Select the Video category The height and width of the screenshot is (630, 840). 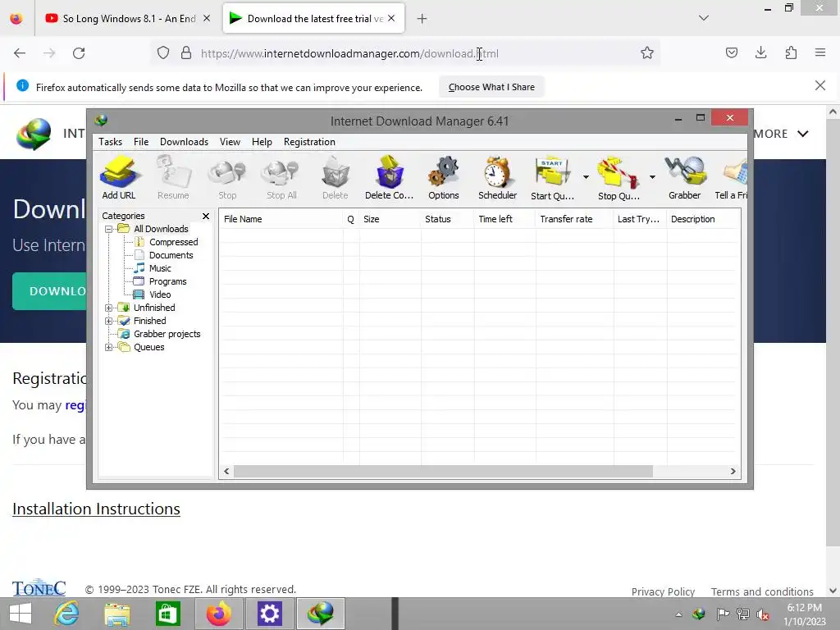click(160, 294)
